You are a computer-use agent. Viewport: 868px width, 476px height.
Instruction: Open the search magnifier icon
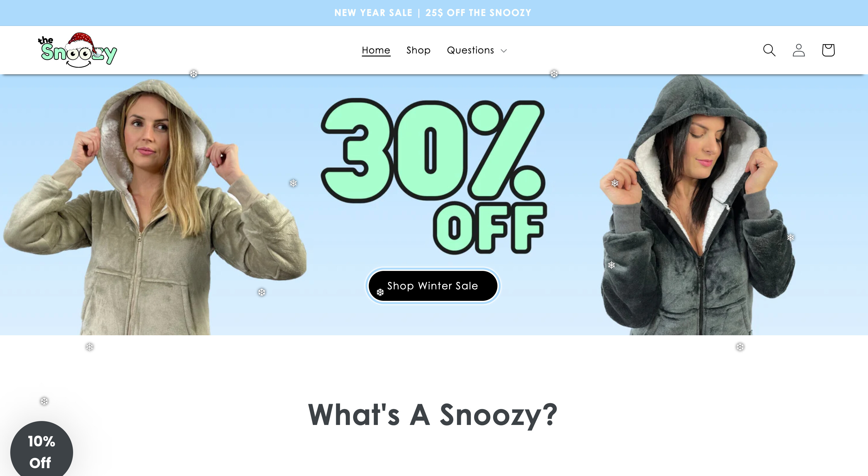[x=769, y=50]
